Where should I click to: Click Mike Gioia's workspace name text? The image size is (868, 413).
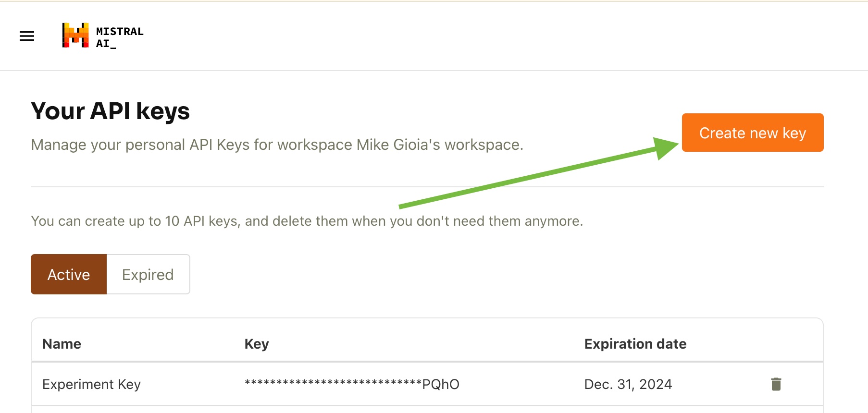[439, 145]
